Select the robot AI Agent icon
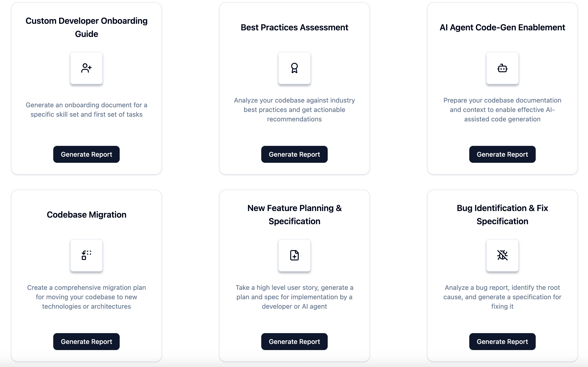 (x=502, y=68)
